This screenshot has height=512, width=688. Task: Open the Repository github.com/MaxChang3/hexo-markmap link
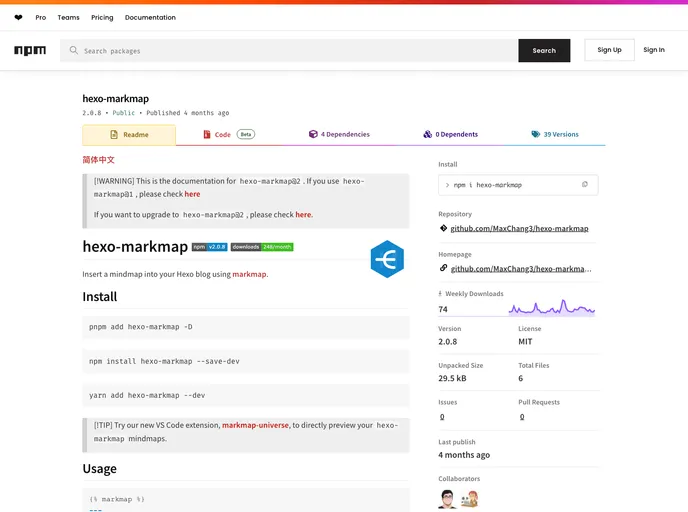[519, 229]
